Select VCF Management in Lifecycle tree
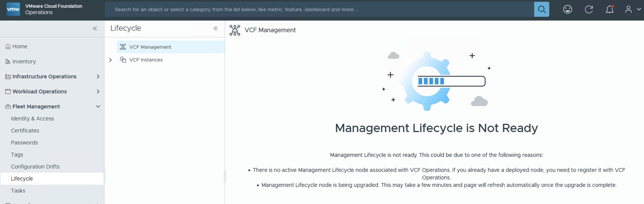The width and height of the screenshot is (644, 204). pyautogui.click(x=150, y=47)
